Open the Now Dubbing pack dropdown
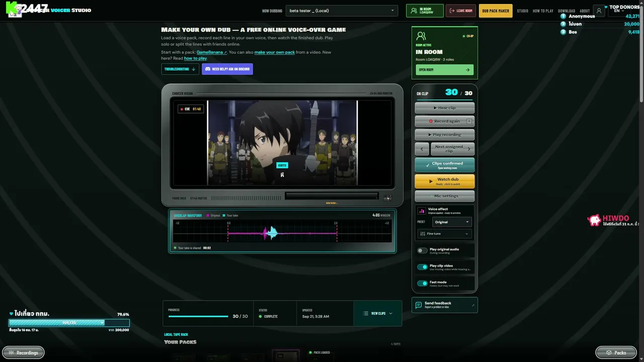 (342, 11)
